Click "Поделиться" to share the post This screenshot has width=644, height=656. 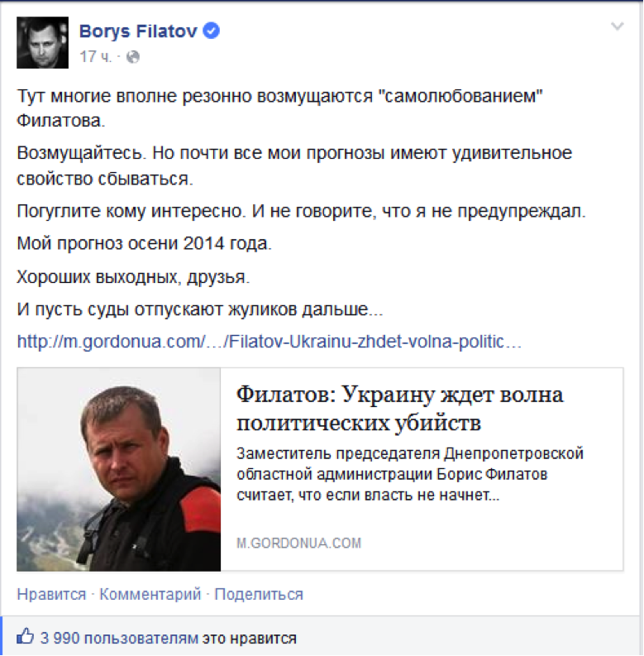pos(260,594)
